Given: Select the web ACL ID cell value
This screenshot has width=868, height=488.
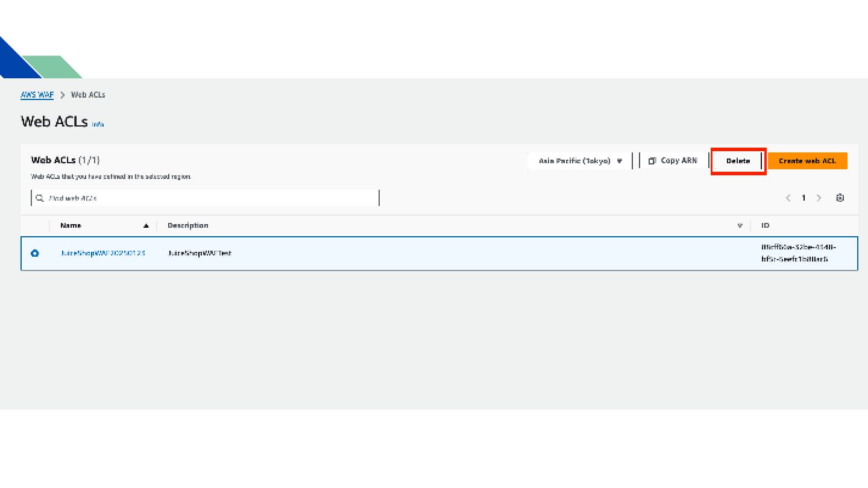Looking at the screenshot, I should [x=799, y=253].
